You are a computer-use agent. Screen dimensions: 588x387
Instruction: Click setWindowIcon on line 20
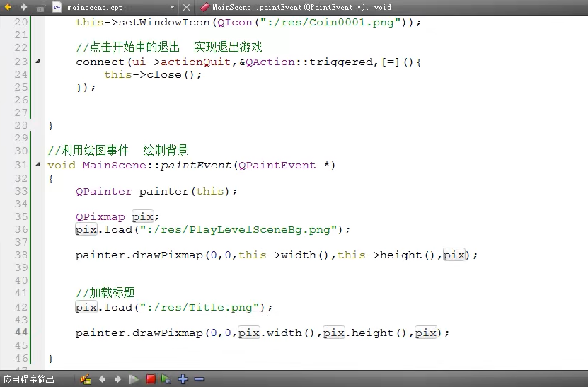tap(164, 22)
